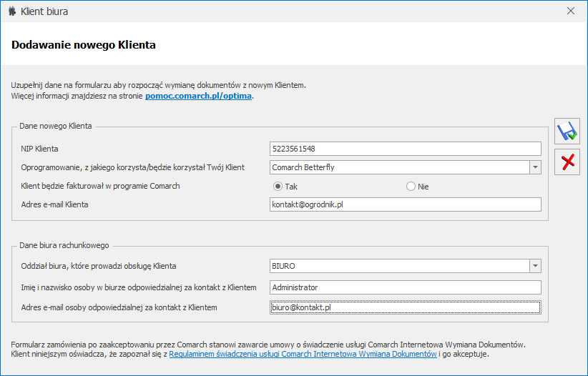Screen dimensions: 588x376
Task: Save the new client form with the diskette icon
Action: tap(567, 132)
